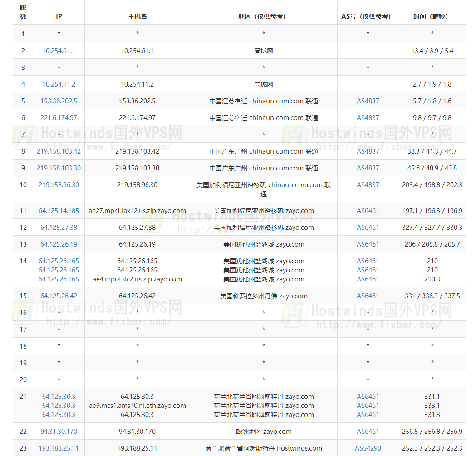The height and width of the screenshot is (456, 476).
Task: Open IP link 10.254.11.2
Action: 59,84
